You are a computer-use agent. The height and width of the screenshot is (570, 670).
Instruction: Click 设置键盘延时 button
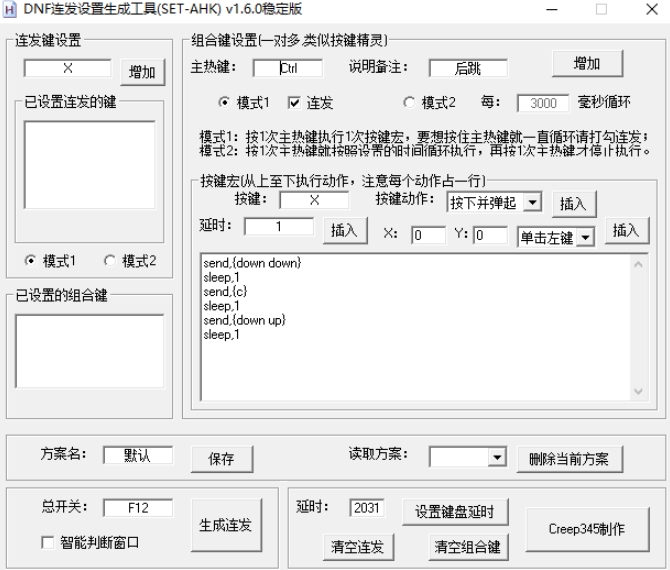pyautogui.click(x=455, y=511)
